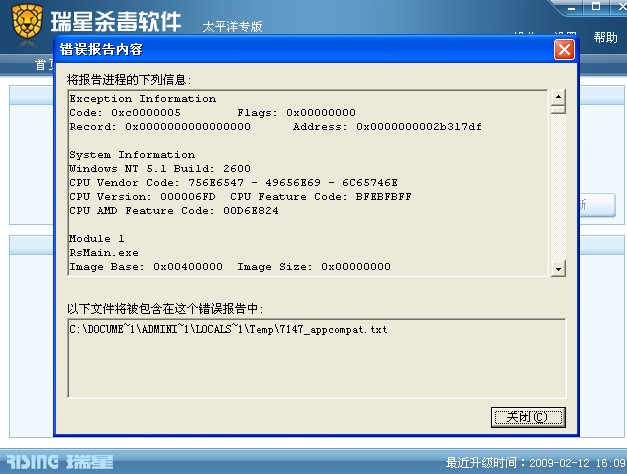Click the 'CPU AMD Feature Code' line
This screenshot has width=627, height=474.
(174, 211)
